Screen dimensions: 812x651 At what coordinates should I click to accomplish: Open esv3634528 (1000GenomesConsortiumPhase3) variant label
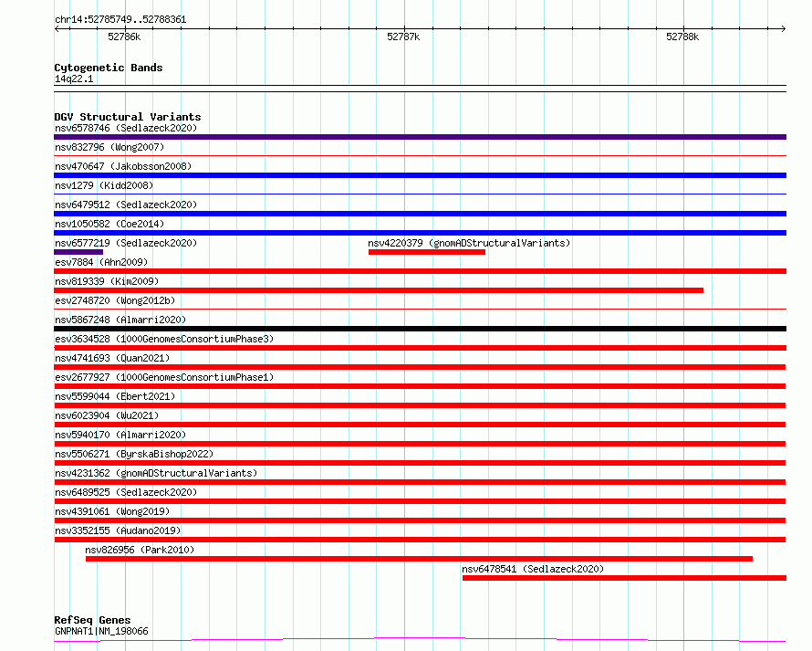164,339
